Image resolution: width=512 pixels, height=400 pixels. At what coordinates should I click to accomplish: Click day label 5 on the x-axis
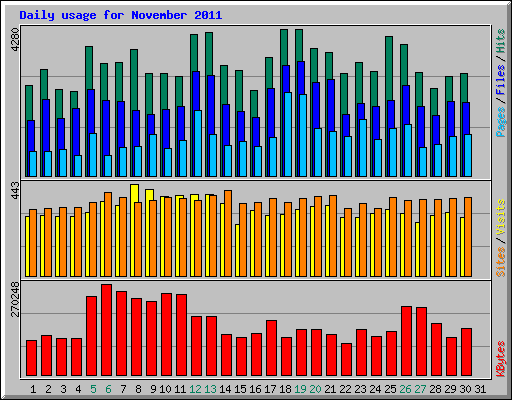coord(93,389)
